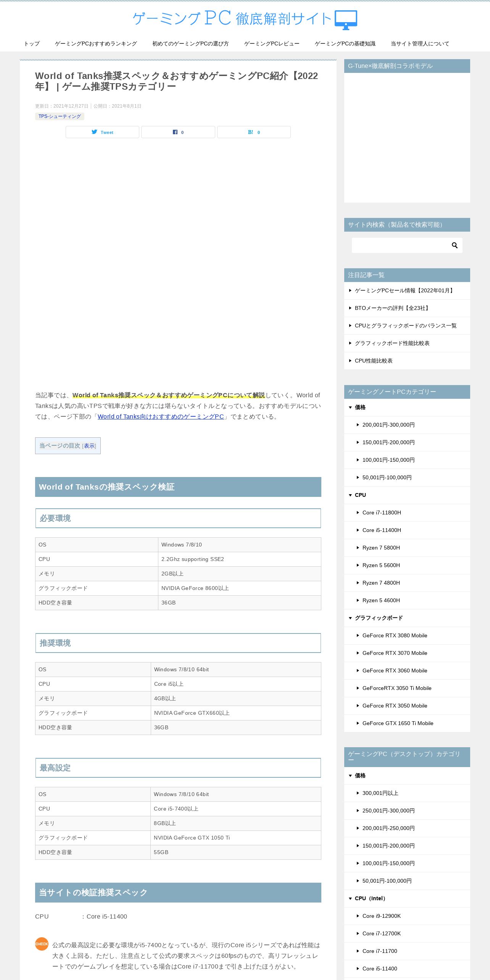Follow the World of Tanks向けおすすめのゲーミングPC link
490x980 pixels.
point(161,417)
